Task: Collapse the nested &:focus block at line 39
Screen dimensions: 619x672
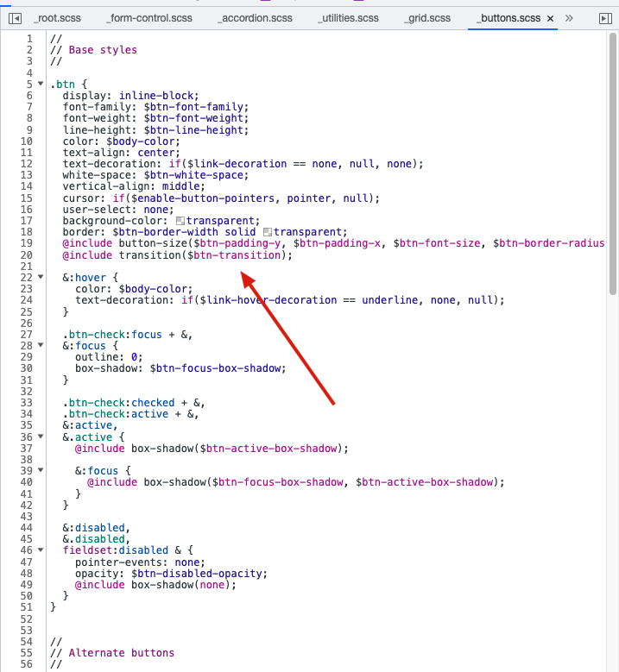Action: pos(41,470)
